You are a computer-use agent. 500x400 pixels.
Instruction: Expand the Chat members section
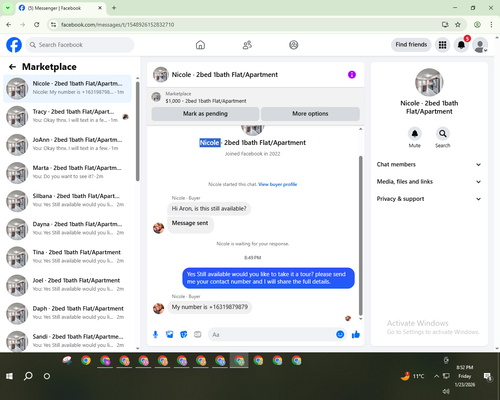(429, 164)
